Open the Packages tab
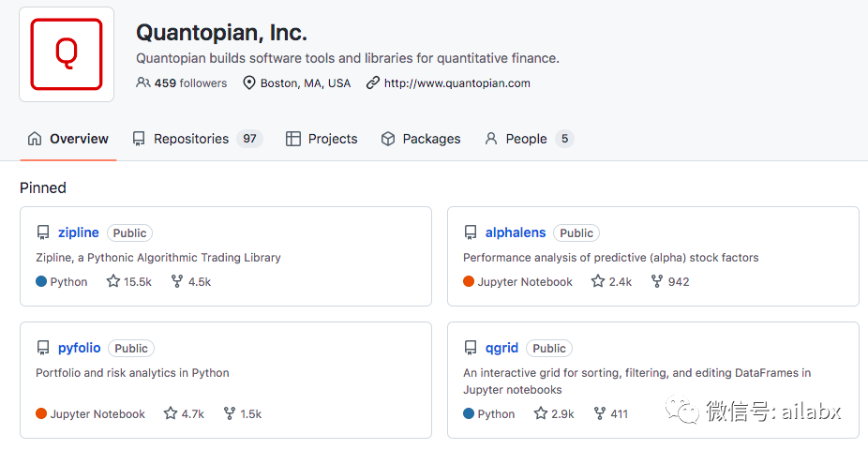 click(x=421, y=139)
